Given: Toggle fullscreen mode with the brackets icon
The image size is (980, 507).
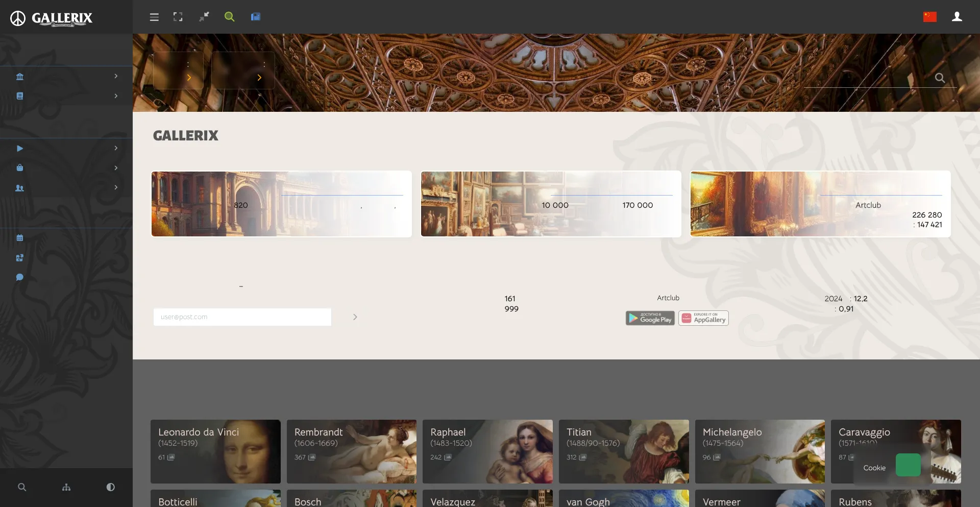Looking at the screenshot, I should click(x=178, y=17).
